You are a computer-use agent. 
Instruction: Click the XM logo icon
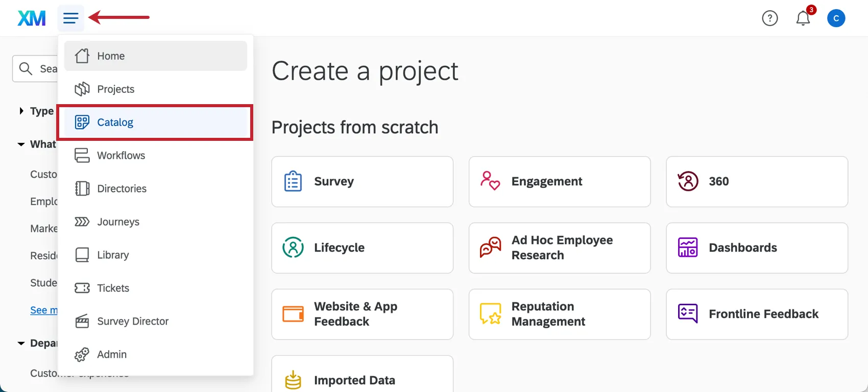coord(32,18)
